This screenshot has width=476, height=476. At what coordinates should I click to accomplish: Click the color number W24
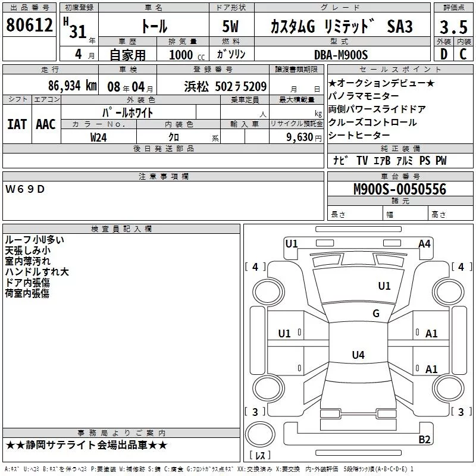click(x=98, y=137)
